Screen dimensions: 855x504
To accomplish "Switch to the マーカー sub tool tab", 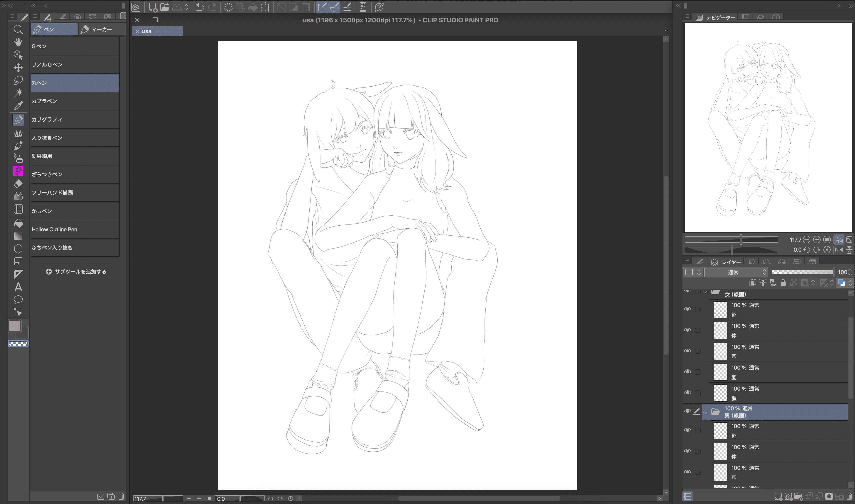I will pos(101,29).
